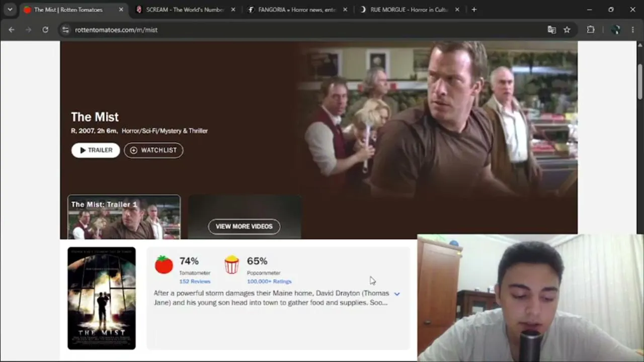Open the 152 Reviews link
Image resolution: width=644 pixels, height=362 pixels.
click(195, 282)
